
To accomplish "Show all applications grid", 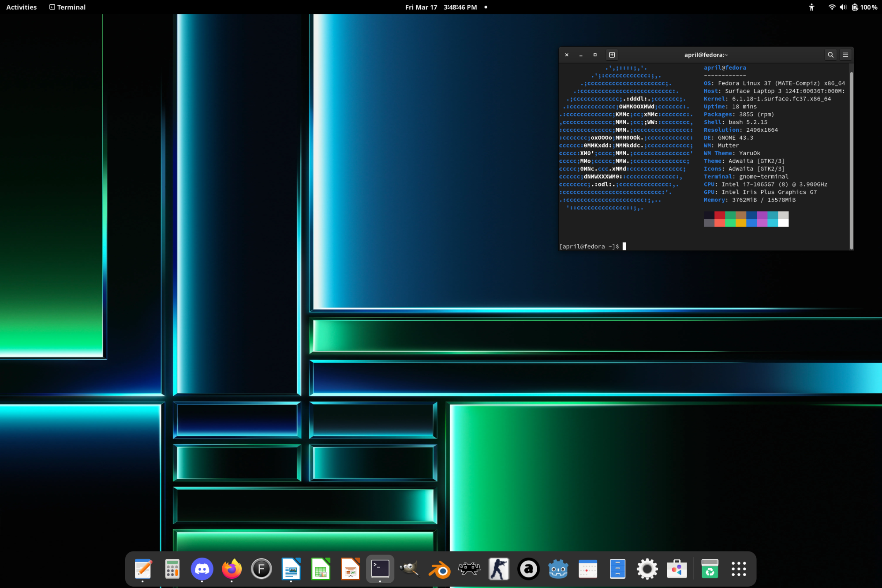I will [739, 569].
